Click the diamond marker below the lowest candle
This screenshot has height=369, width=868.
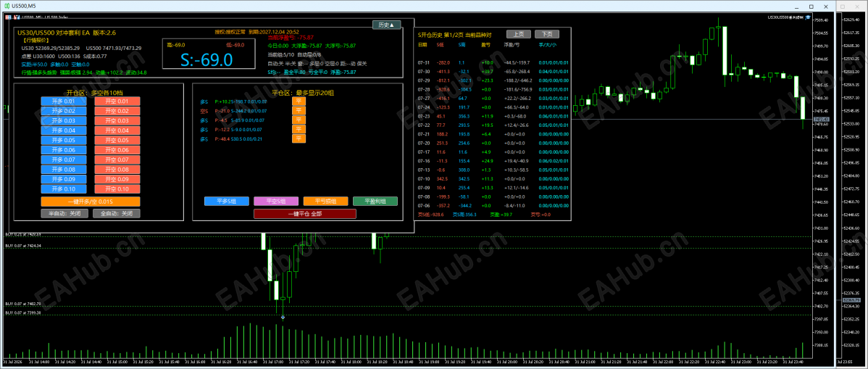(283, 318)
